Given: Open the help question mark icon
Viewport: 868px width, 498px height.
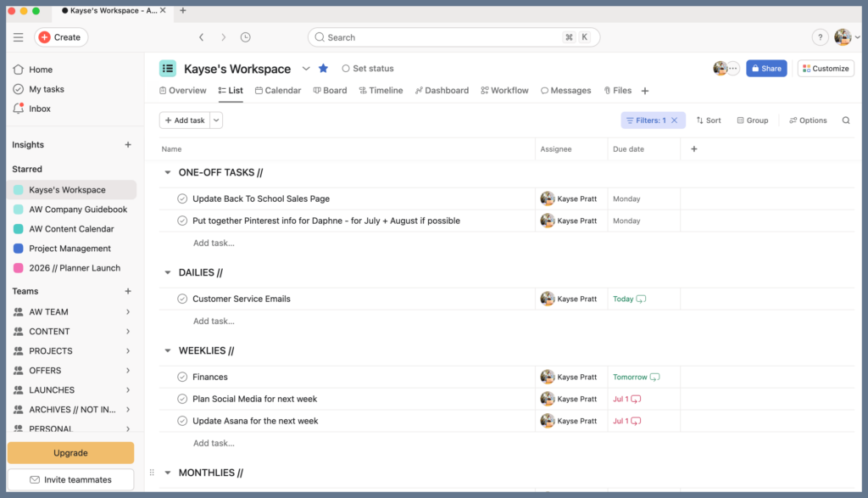Looking at the screenshot, I should pyautogui.click(x=820, y=37).
